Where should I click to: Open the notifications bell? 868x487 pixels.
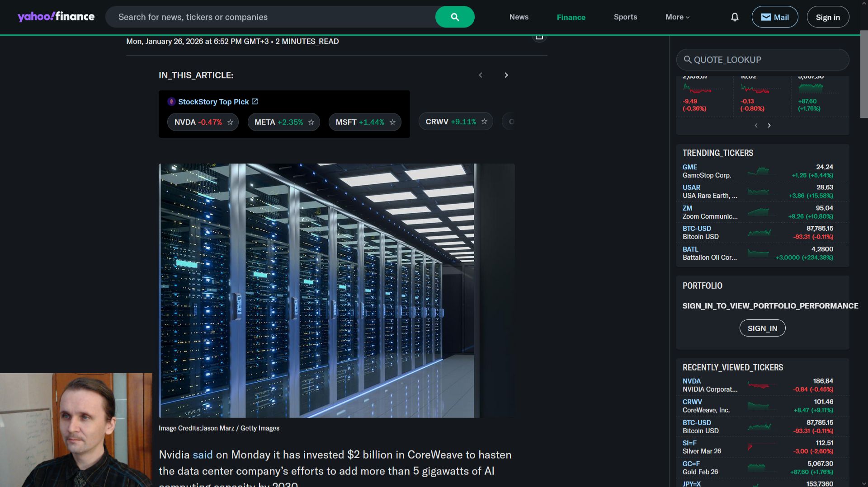(x=735, y=17)
